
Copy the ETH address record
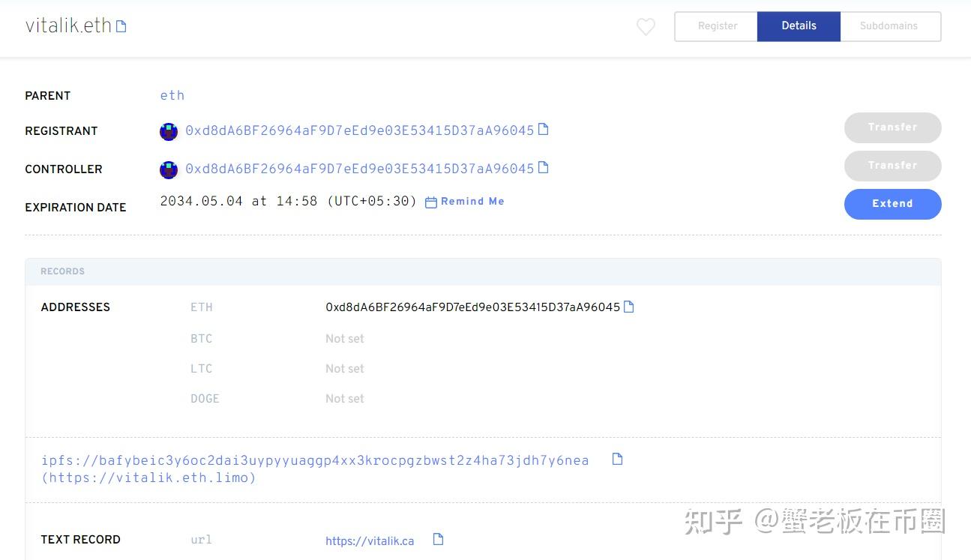(629, 306)
